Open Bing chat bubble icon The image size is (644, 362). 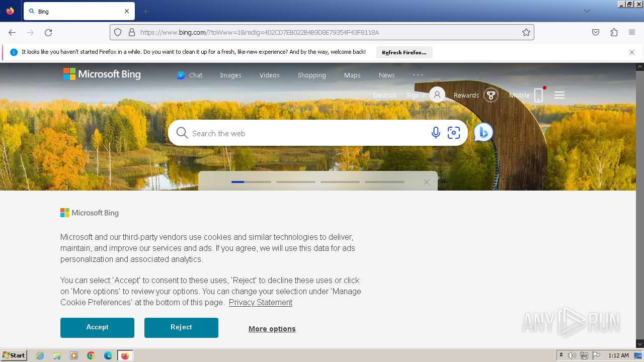point(484,132)
